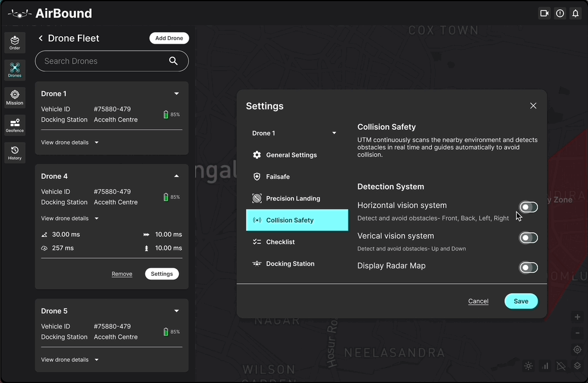Switch to Failsafe settings
588x383 pixels.
point(297,177)
